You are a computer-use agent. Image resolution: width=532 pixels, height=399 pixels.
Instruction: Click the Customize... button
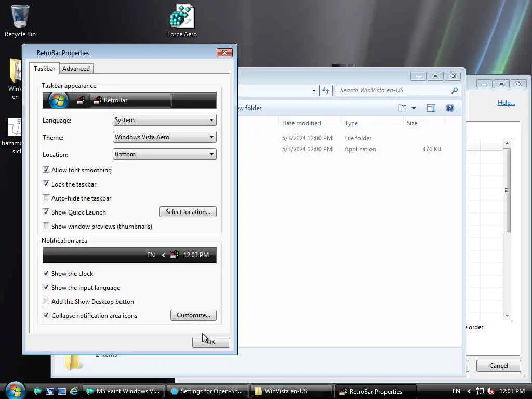coord(193,315)
